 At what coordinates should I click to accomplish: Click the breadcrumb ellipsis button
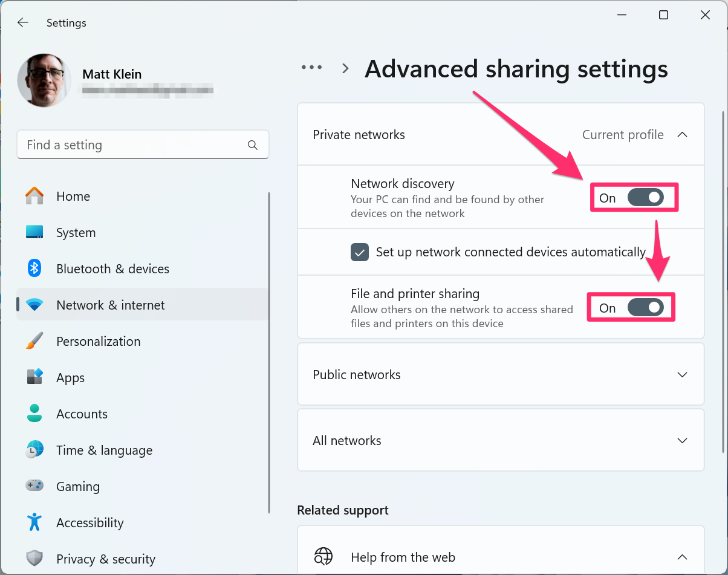click(312, 68)
